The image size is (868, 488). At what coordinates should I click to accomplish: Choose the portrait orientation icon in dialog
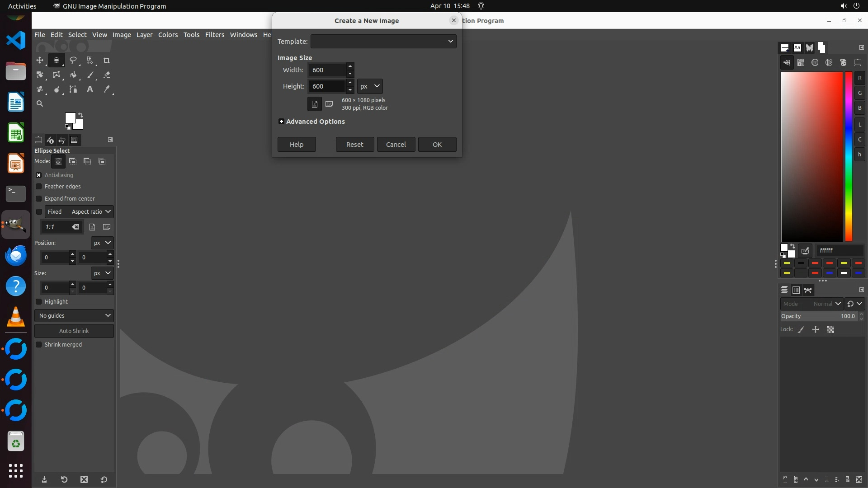tap(315, 104)
